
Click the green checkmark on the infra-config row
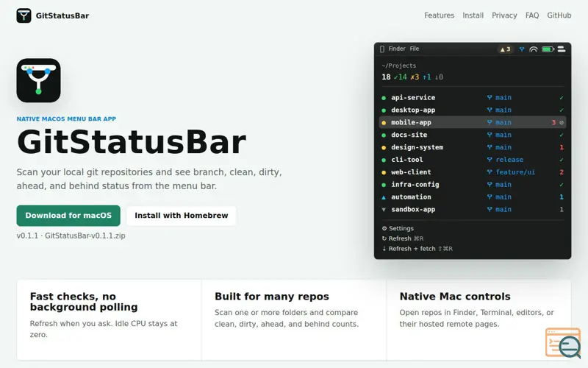coord(562,185)
